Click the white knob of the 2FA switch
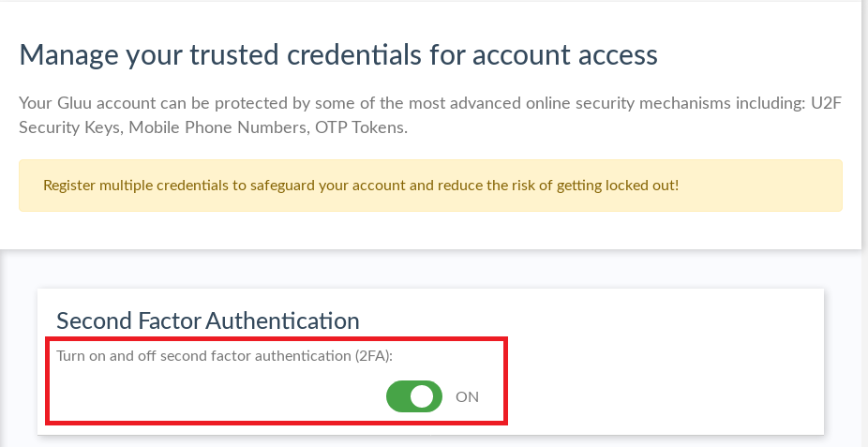 coord(423,396)
